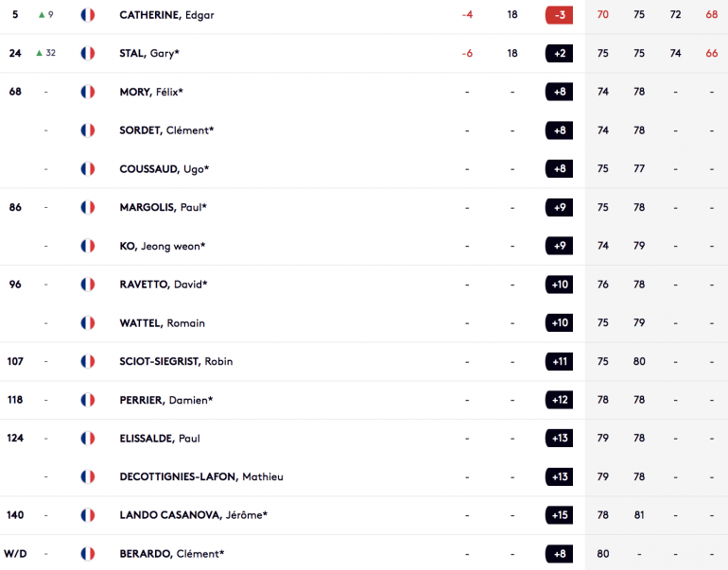The image size is (728, 570).
Task: Click the flag beside WATTEL, Romain
Action: (88, 323)
